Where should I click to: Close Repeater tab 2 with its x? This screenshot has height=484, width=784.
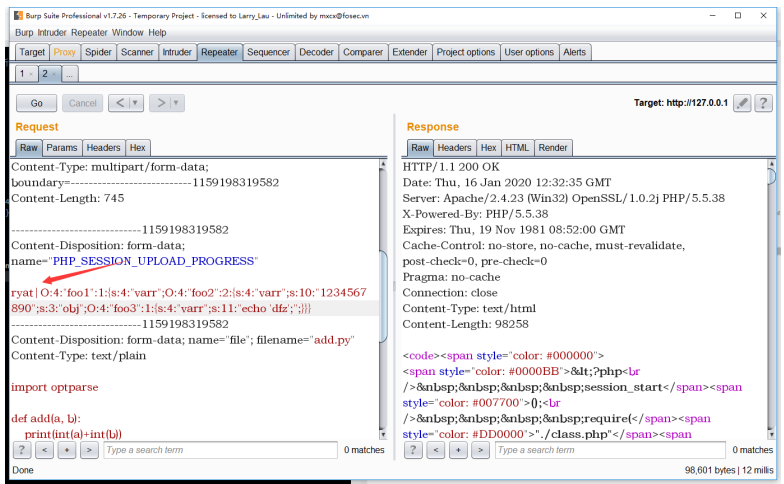(54, 74)
